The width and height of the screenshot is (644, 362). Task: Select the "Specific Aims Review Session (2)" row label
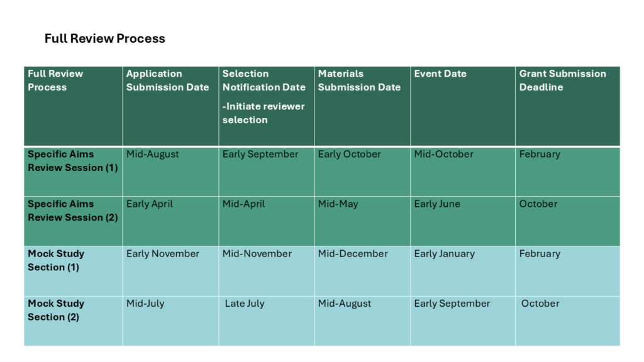(72, 211)
